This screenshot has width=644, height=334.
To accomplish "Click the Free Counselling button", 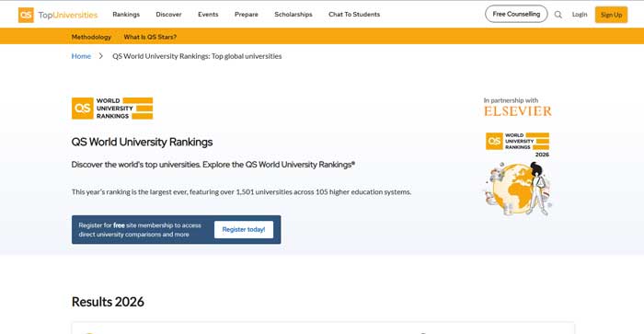I will pos(516,14).
